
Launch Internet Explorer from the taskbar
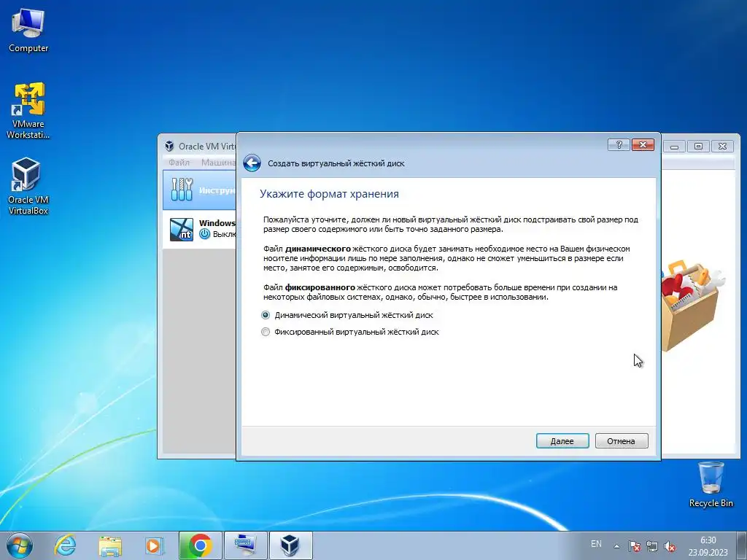point(65,545)
